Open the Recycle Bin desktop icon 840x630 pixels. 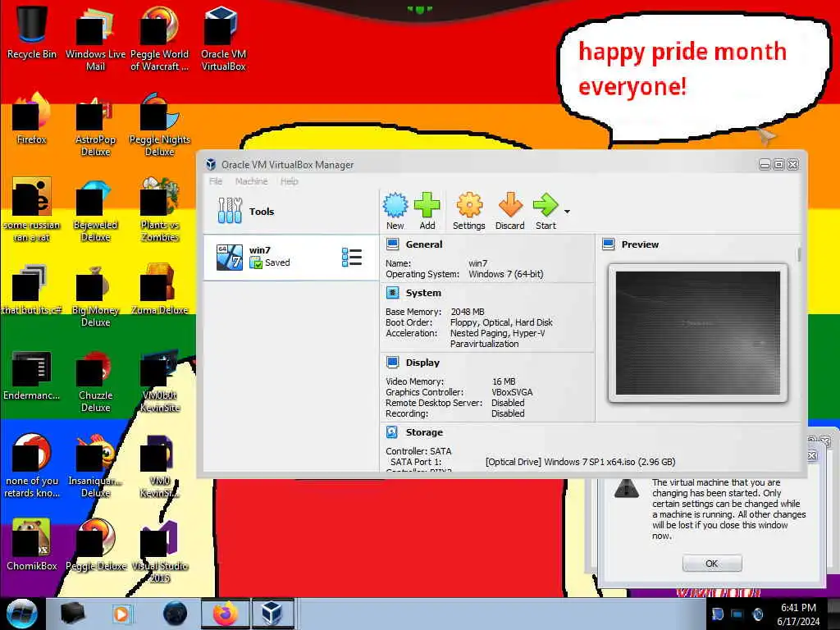32,32
